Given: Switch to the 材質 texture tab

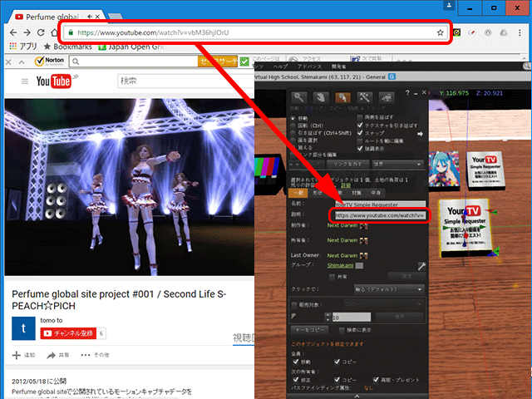Looking at the screenshot, I should (357, 193).
